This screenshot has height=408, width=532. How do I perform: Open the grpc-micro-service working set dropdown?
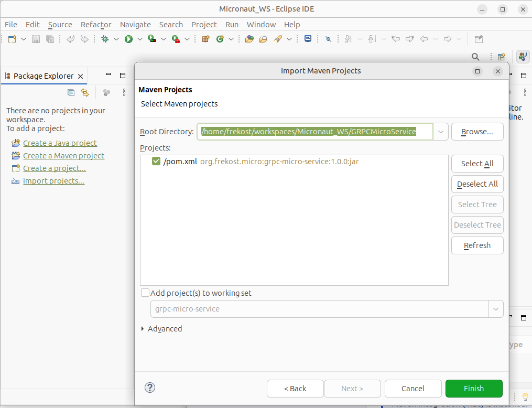point(496,309)
